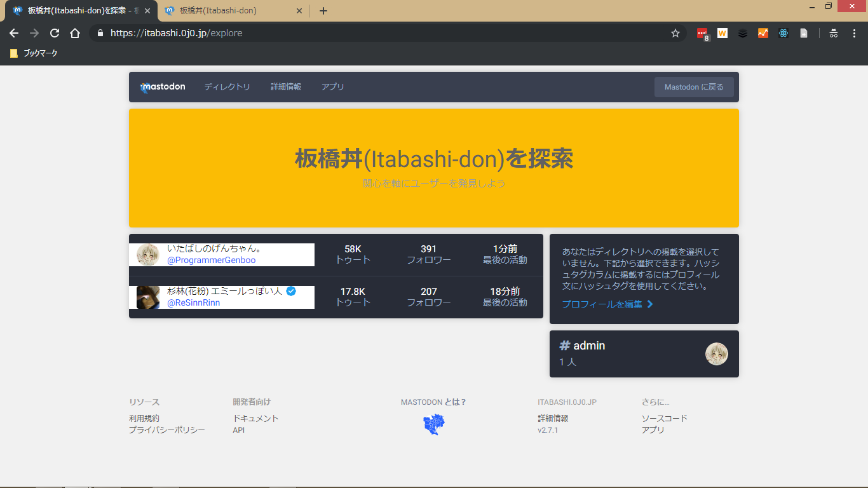
Task: Click the avatar in the admin hashtag card
Action: coord(716,354)
